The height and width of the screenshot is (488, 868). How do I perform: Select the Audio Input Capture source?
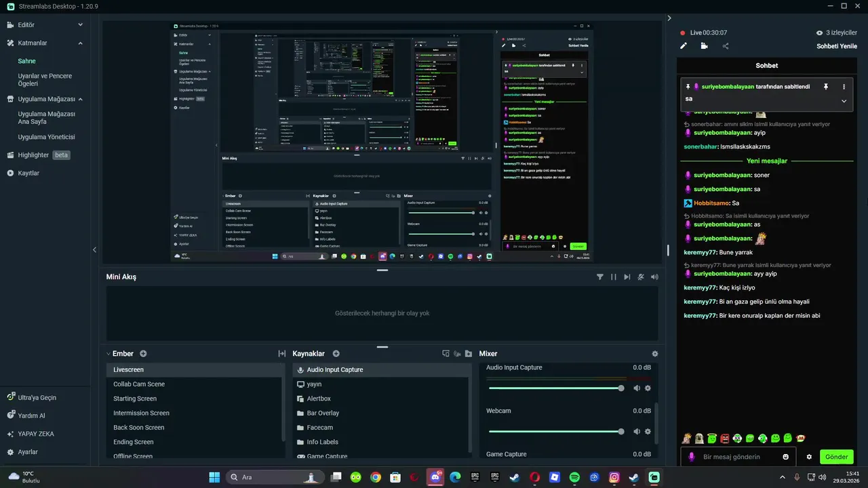point(382,370)
